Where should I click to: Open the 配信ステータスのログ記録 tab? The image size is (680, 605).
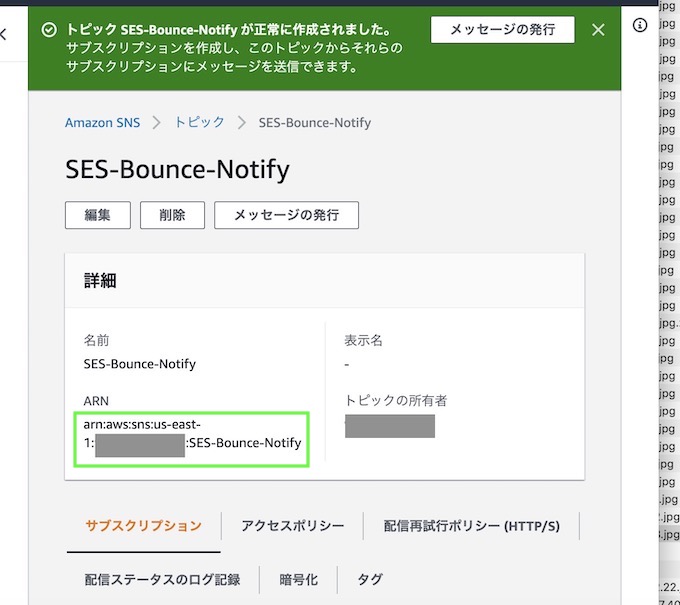[162, 579]
